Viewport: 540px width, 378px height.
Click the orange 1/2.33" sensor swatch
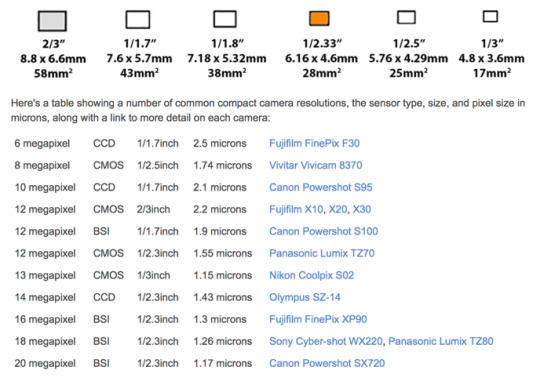pos(319,18)
